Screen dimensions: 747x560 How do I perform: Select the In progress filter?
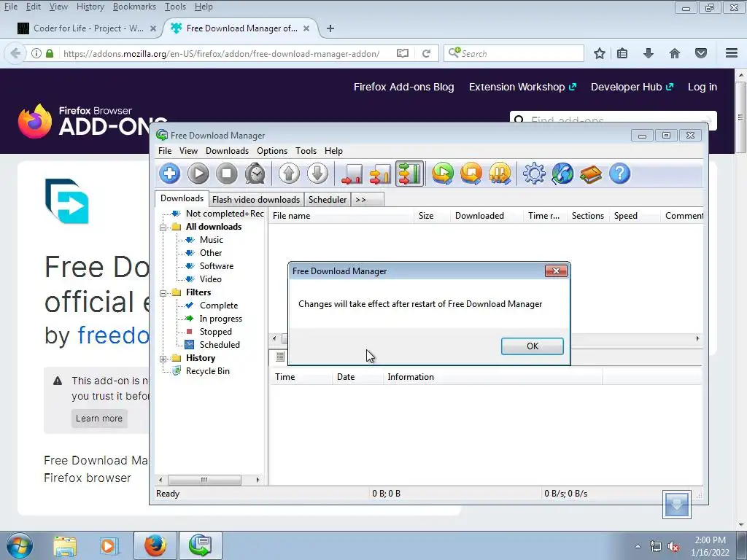click(220, 319)
